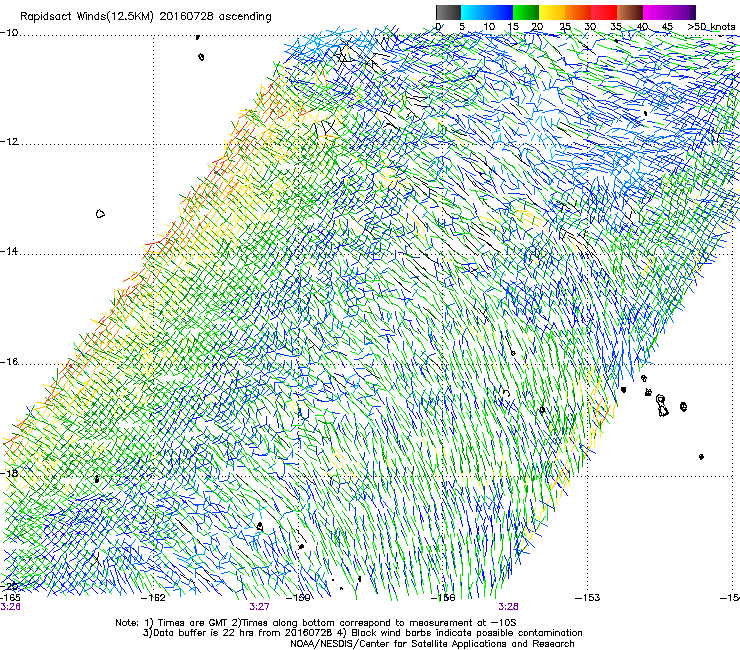The width and height of the screenshot is (740, 650).
Task: Click the '-162' longitude label
Action: coord(153,598)
